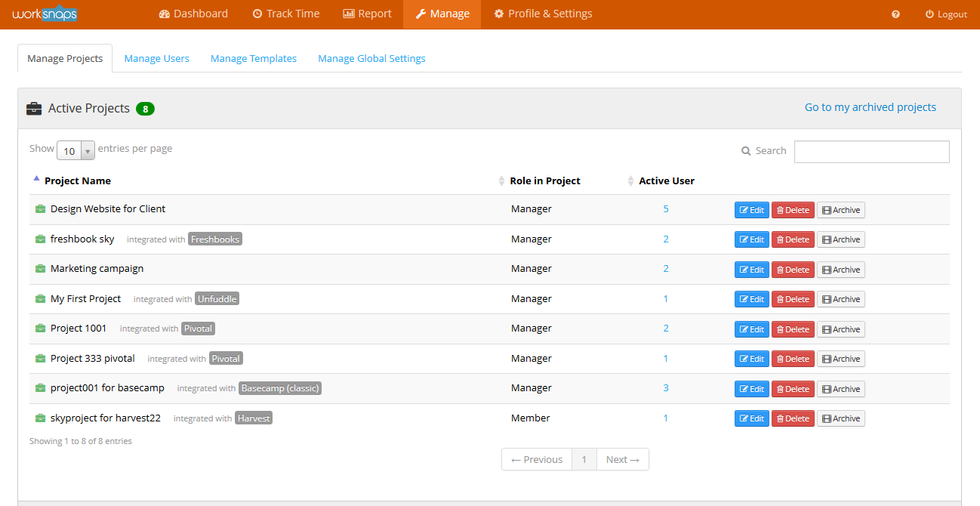
Task: Open the help question mark icon
Action: (x=895, y=14)
